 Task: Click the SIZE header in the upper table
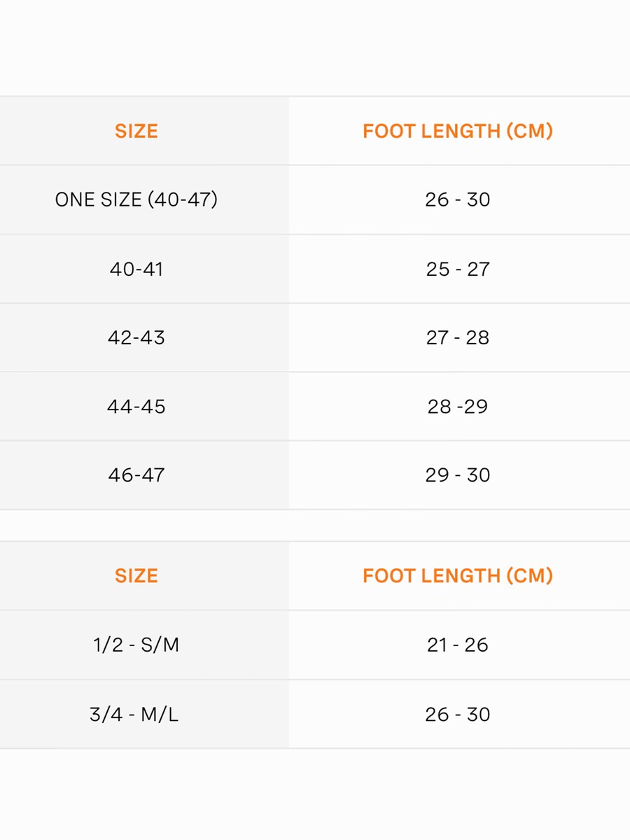pos(136,131)
